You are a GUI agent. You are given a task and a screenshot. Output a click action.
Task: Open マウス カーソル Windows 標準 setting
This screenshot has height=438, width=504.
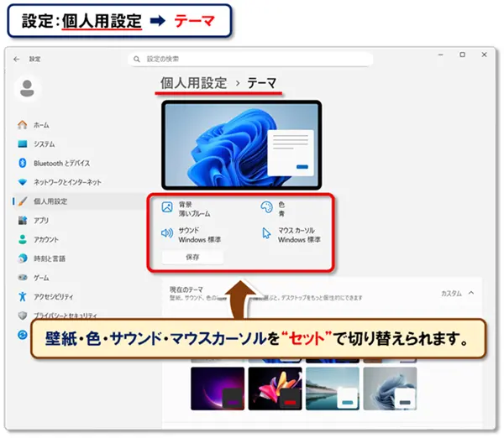point(291,235)
